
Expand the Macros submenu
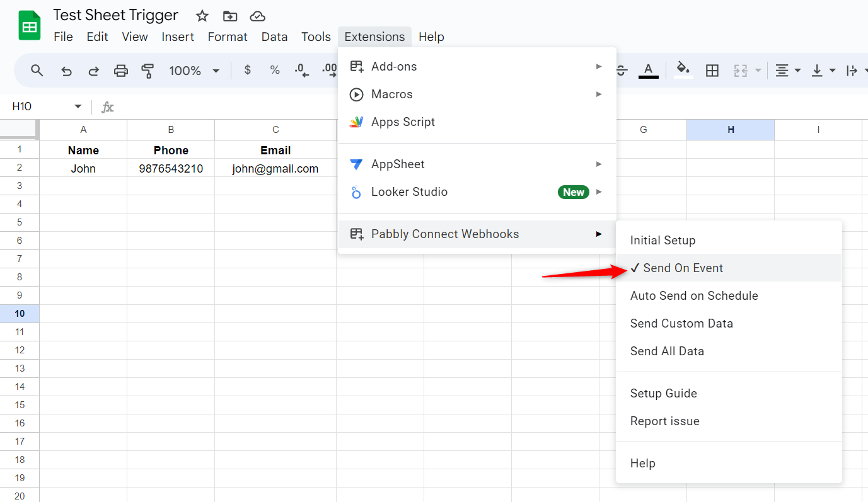477,94
